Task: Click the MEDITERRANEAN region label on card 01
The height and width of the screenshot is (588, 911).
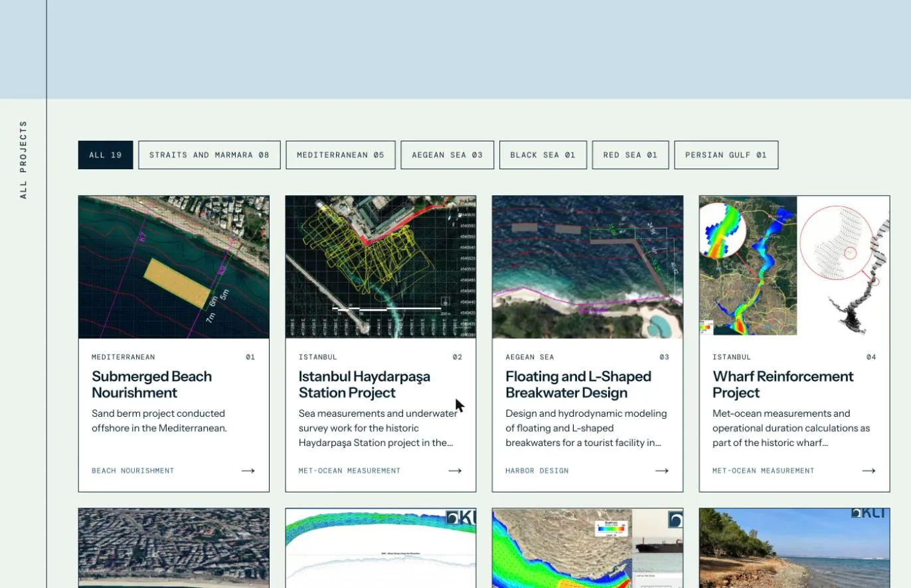Action: tap(124, 357)
